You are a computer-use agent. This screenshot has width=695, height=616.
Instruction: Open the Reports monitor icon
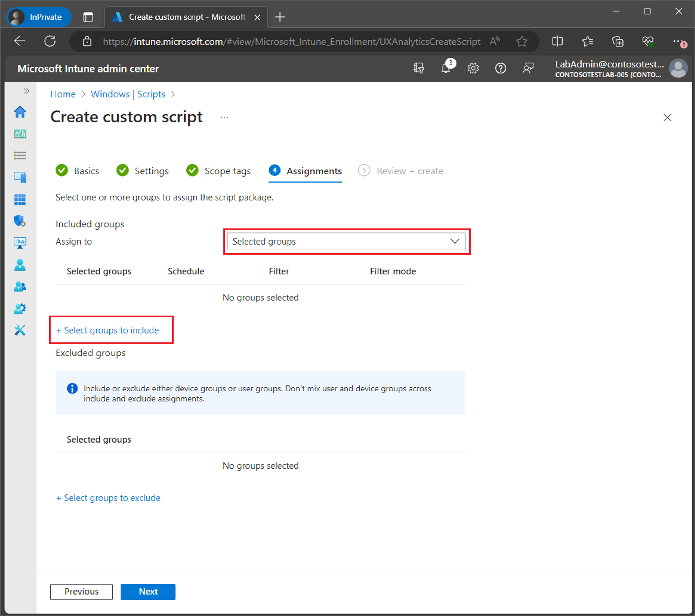click(x=20, y=243)
